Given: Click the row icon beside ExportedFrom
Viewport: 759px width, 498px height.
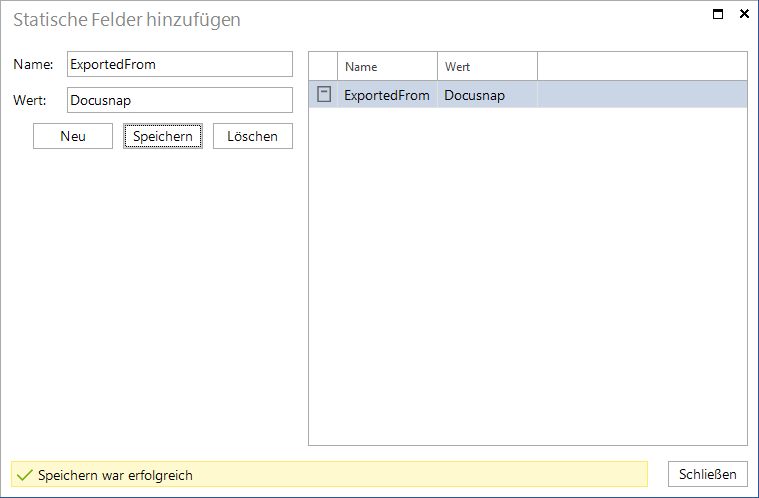Looking at the screenshot, I should (324, 94).
